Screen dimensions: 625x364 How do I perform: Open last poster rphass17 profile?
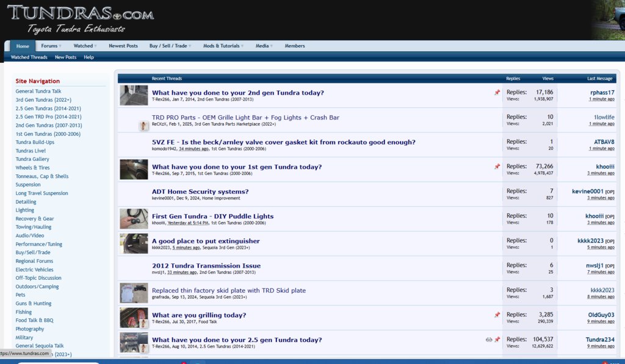tap(602, 93)
